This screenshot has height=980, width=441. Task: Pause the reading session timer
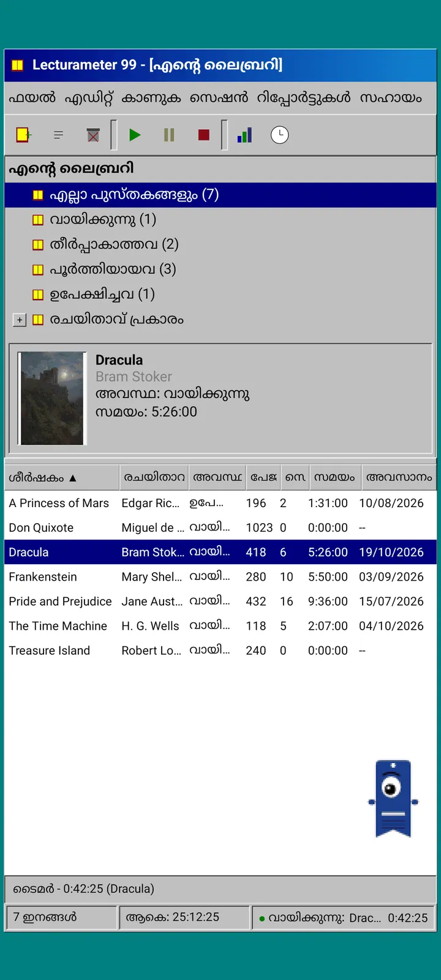pos(170,135)
